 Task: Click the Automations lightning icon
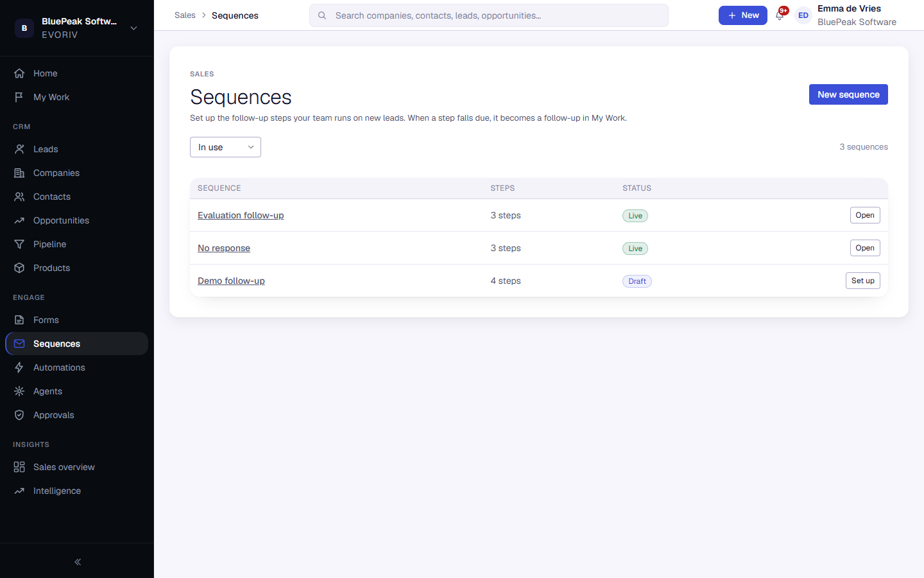(x=19, y=367)
